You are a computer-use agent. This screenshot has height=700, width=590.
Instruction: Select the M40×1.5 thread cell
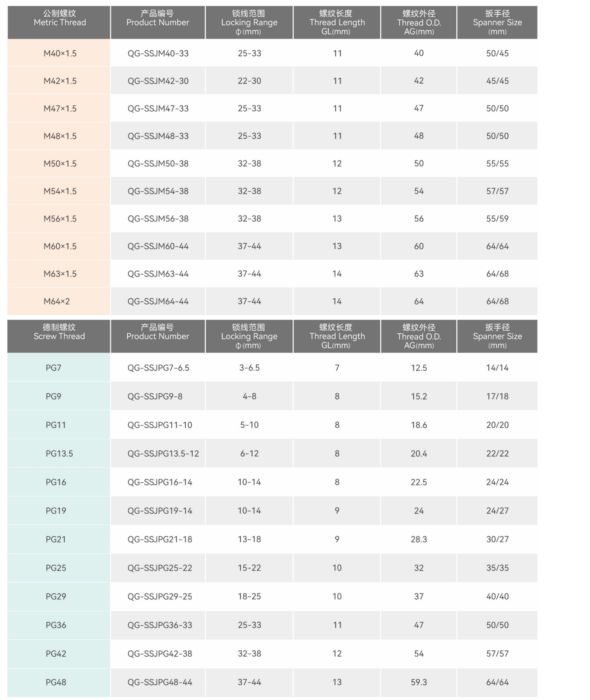pyautogui.click(x=60, y=53)
